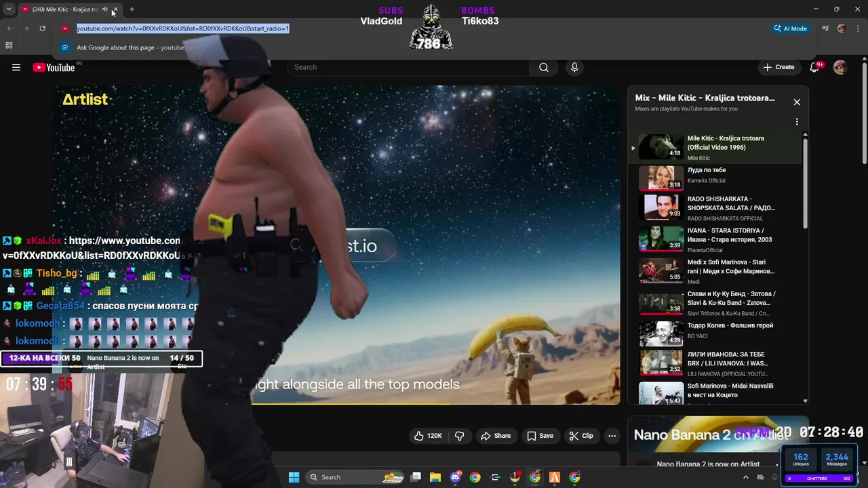Share the video

(495, 436)
